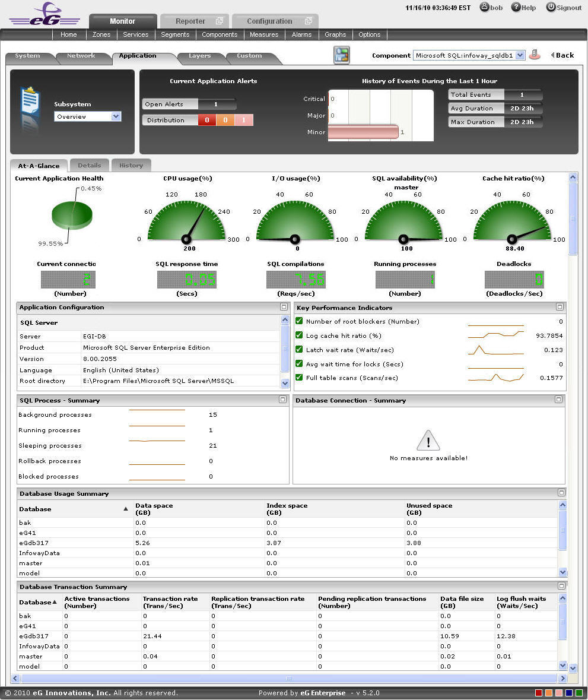The height and width of the screenshot is (700, 588).
Task: Click sort arrow on Database Usage column
Action: coord(126,509)
